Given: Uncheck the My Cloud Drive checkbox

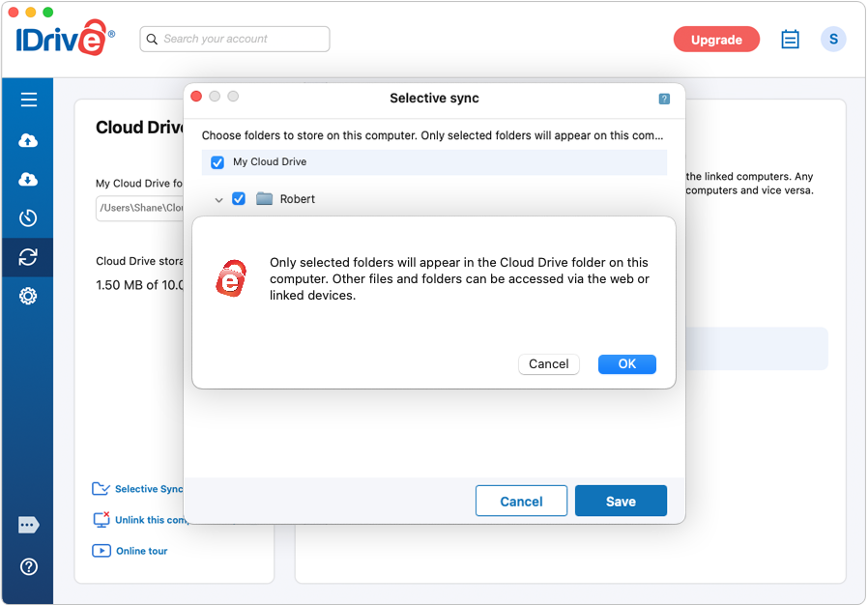Looking at the screenshot, I should point(217,162).
